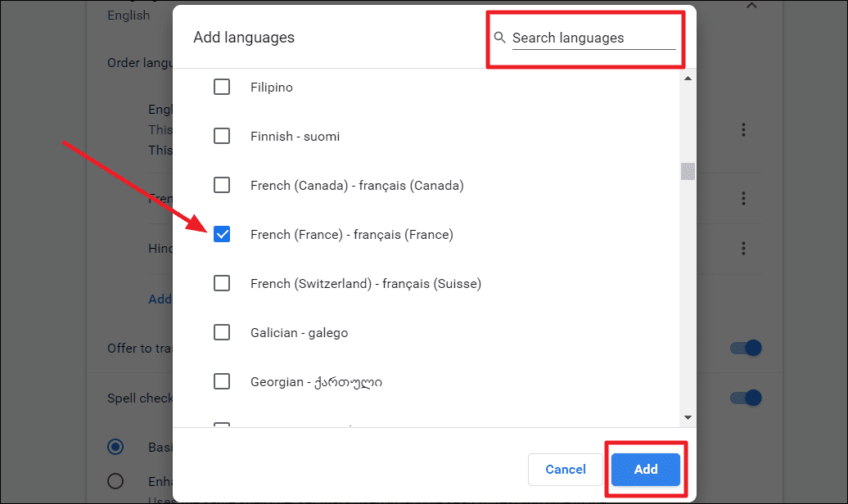This screenshot has height=504, width=848.
Task: Click the Galician - galego label
Action: pyautogui.click(x=299, y=332)
